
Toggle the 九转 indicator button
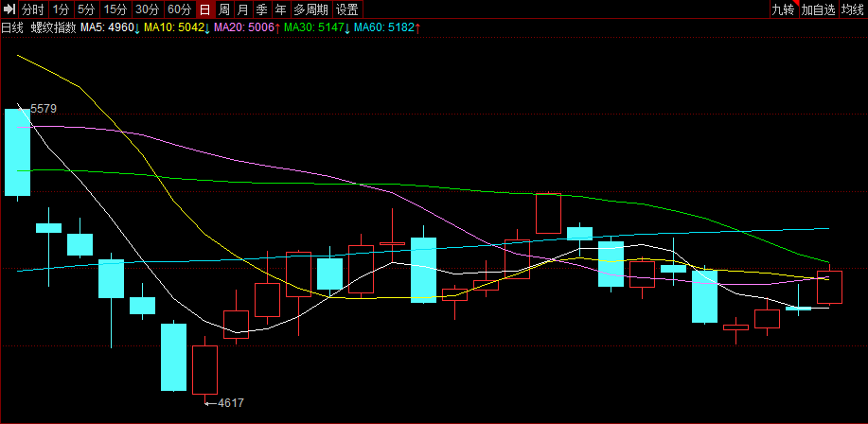point(784,9)
